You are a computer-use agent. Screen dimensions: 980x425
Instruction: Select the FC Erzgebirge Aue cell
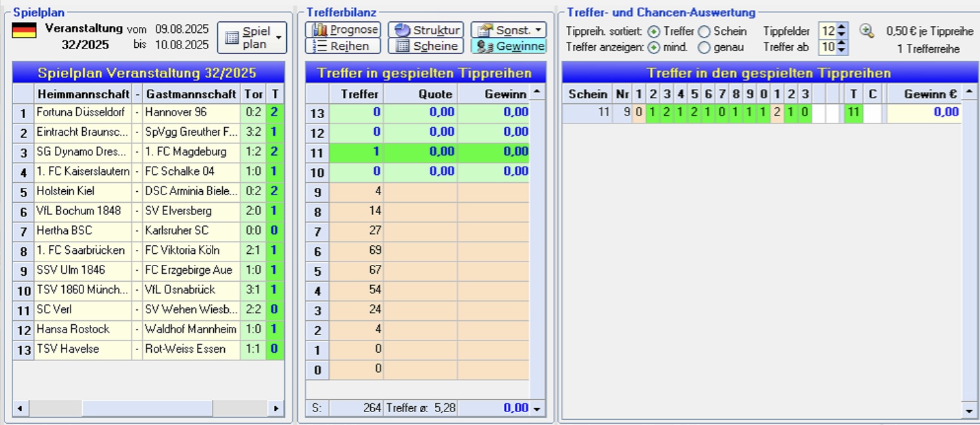pos(191,270)
